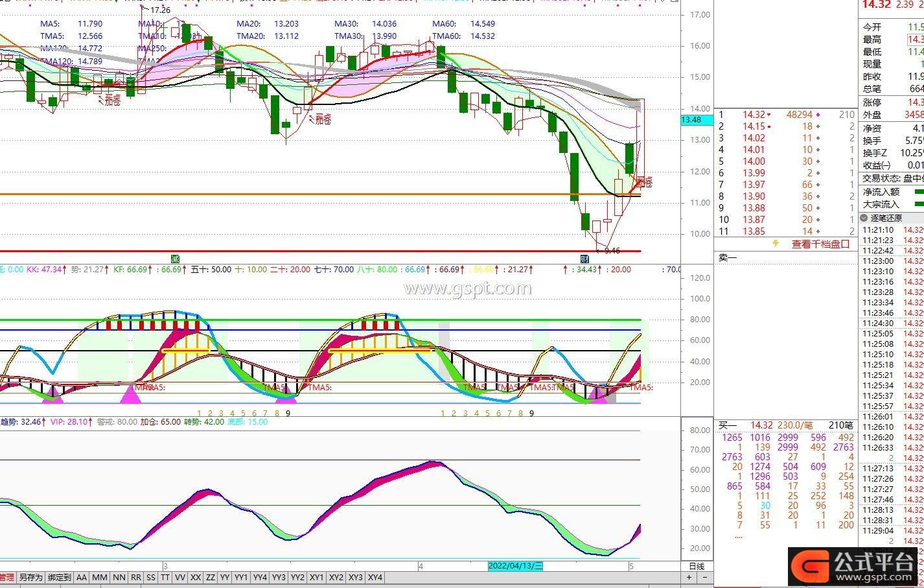
Task: Click the purple diamond in the 14.32 row
Action: [818, 115]
